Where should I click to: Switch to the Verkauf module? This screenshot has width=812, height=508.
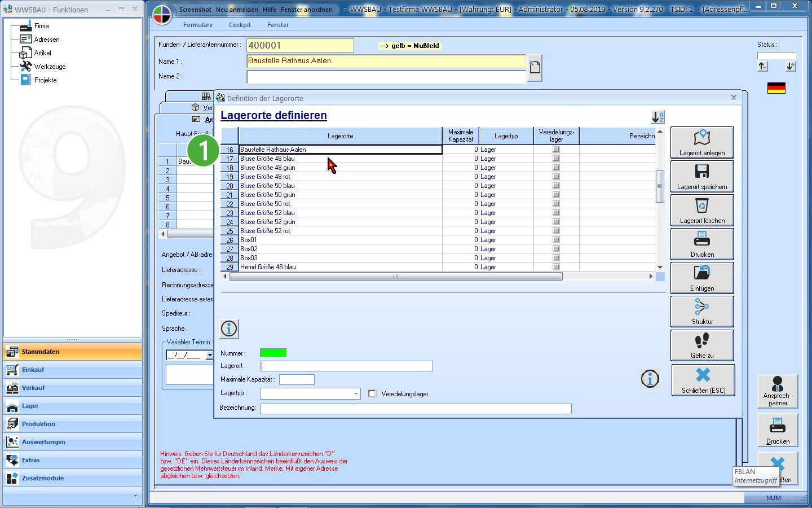click(x=72, y=388)
